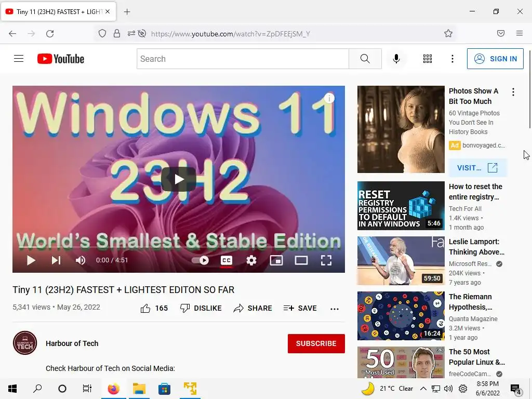
Task: Open the weather widget showing 21 °C Clear
Action: point(388,389)
